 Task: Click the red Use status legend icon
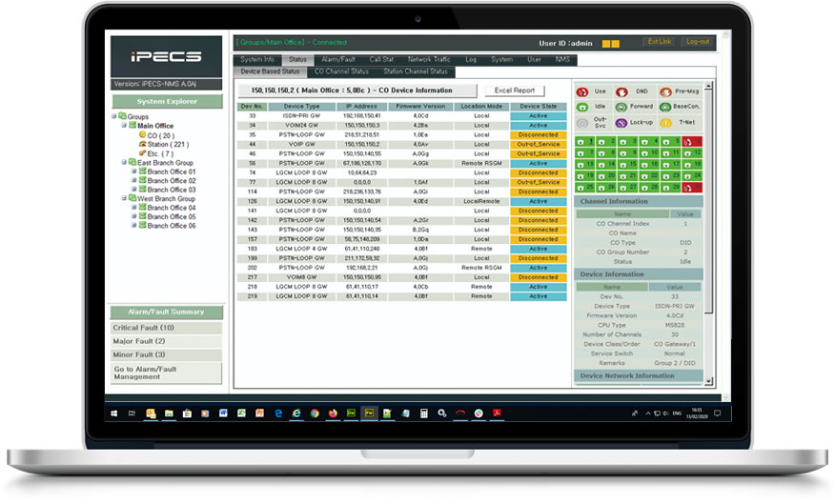[582, 92]
